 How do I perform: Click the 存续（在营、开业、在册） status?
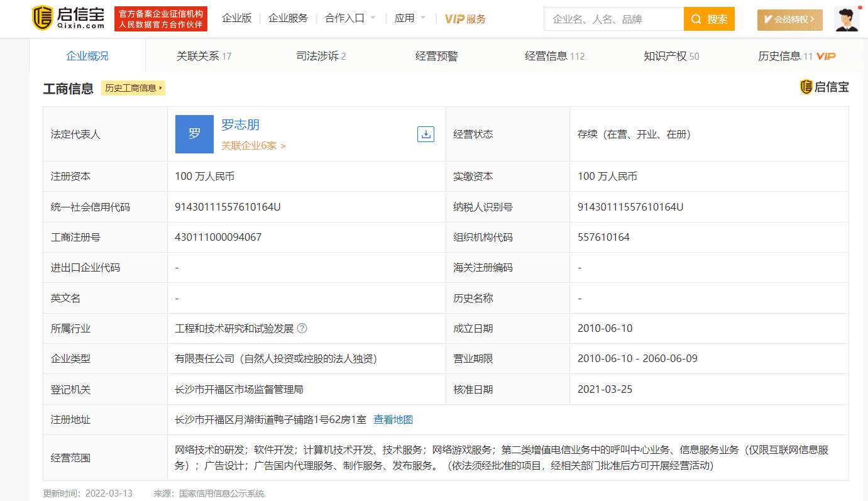[x=634, y=134]
